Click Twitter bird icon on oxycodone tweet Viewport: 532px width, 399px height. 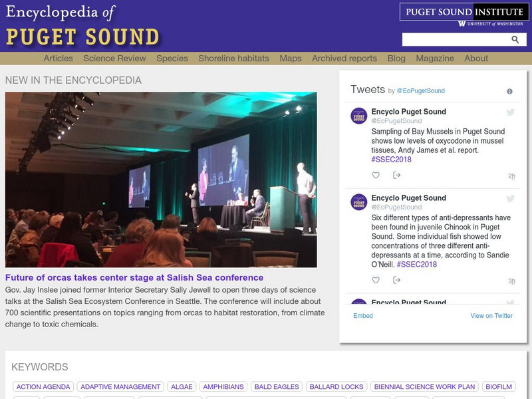coord(510,112)
